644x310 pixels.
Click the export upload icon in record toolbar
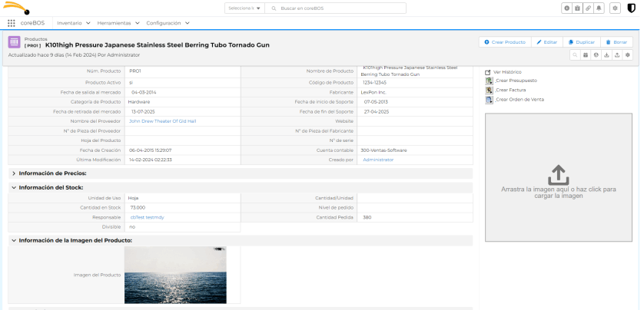pyautogui.click(x=617, y=55)
